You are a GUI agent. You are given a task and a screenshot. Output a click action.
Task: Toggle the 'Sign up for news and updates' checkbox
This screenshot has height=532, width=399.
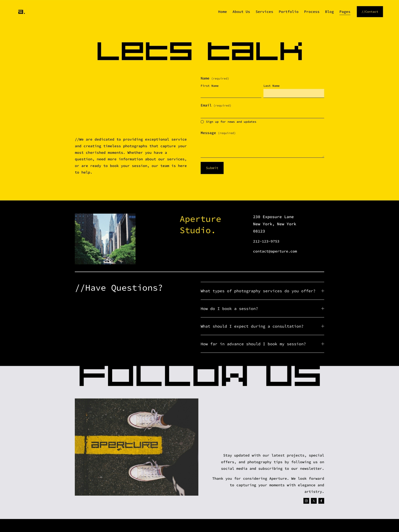click(202, 122)
